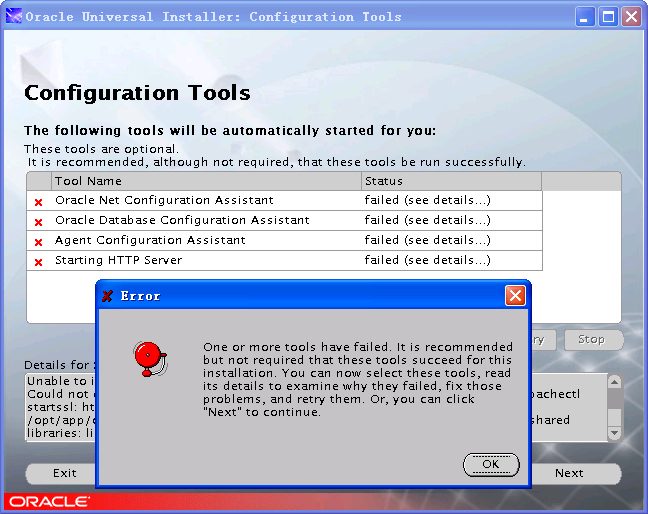Click the failure icon beside Starting HTTP Server

coord(39,262)
